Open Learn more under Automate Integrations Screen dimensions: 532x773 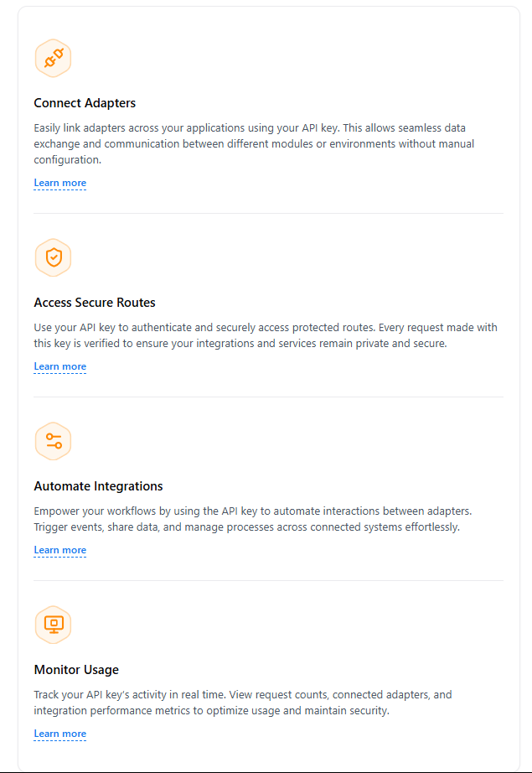[x=59, y=550]
